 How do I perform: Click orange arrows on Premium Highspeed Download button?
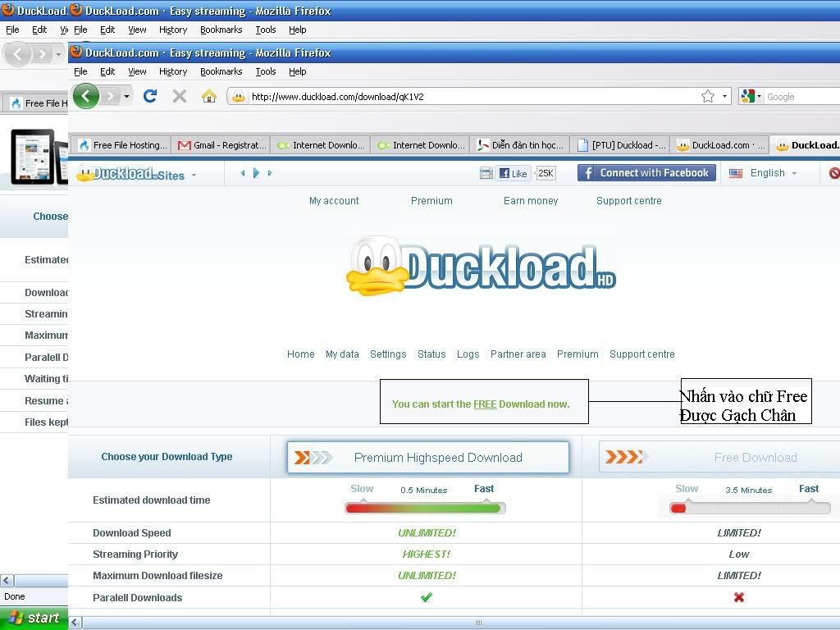pos(313,458)
